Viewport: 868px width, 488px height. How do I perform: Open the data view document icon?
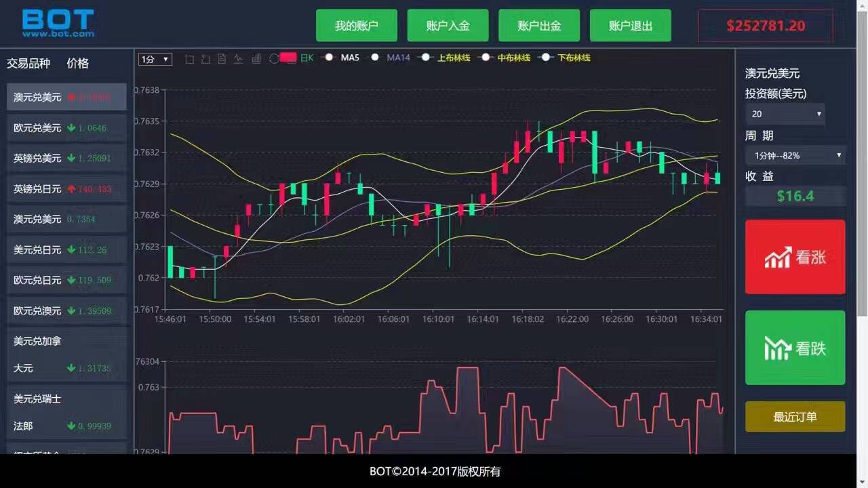tap(222, 59)
